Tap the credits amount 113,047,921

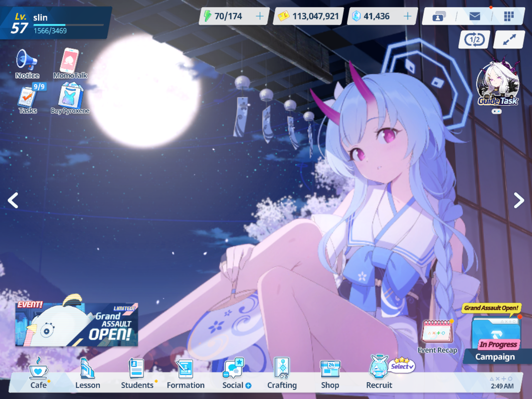(x=316, y=16)
